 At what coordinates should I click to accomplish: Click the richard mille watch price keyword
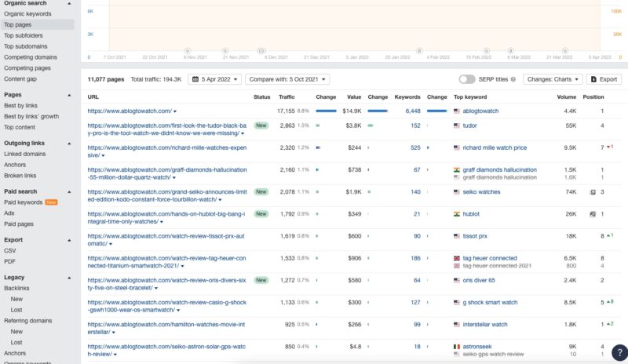click(x=495, y=147)
